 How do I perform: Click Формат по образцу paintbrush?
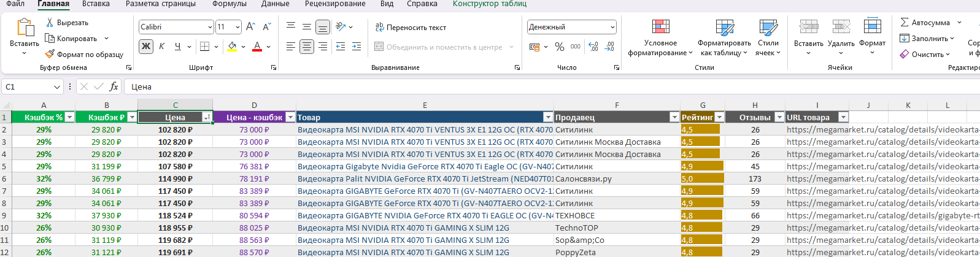pos(84,55)
